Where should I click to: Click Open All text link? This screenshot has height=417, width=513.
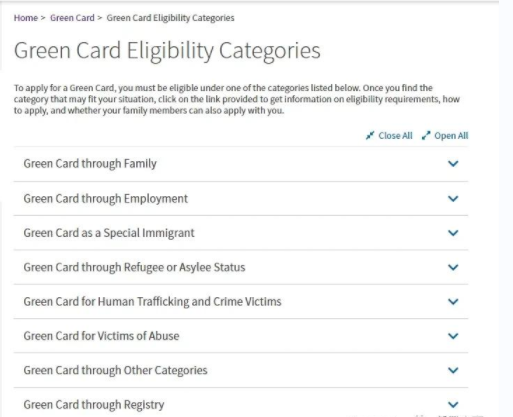tap(451, 136)
